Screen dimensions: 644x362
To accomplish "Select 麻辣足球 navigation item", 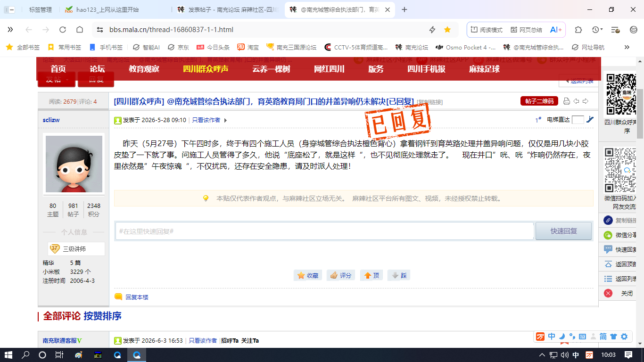I will [x=484, y=69].
